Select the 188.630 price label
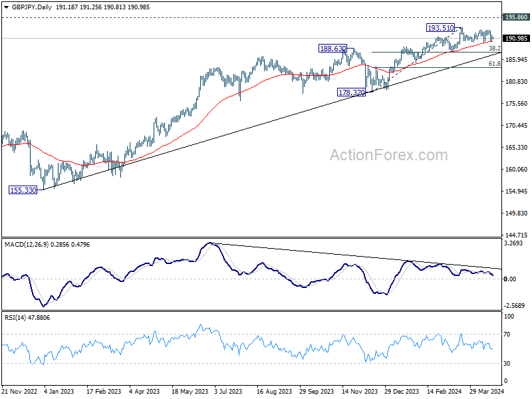532x399 pixels. [x=333, y=49]
